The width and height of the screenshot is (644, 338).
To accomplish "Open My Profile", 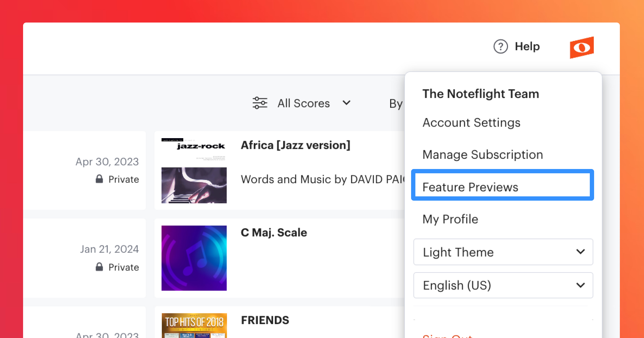I will [450, 219].
